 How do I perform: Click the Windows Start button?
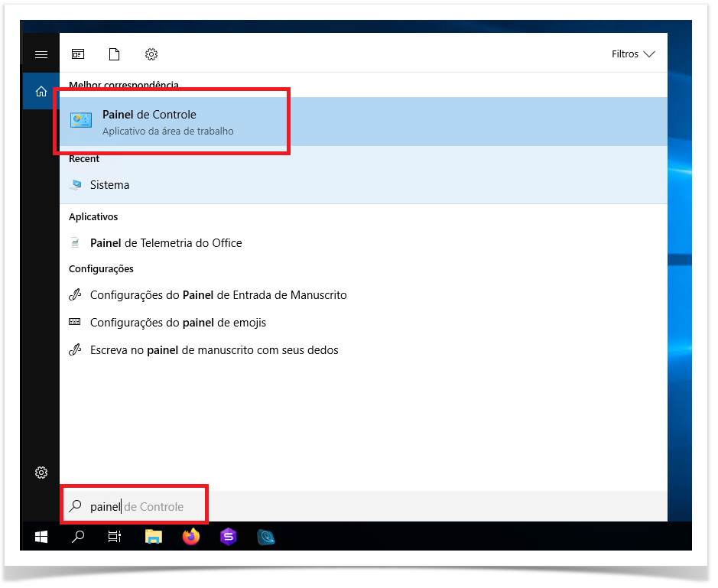41,537
